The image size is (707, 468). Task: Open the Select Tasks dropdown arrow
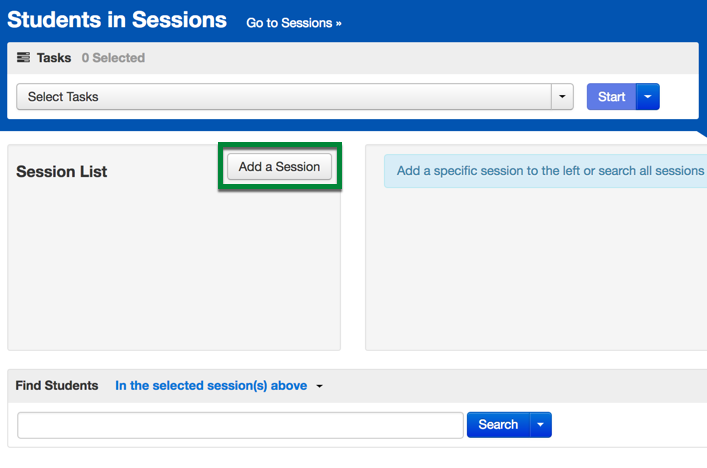[562, 96]
